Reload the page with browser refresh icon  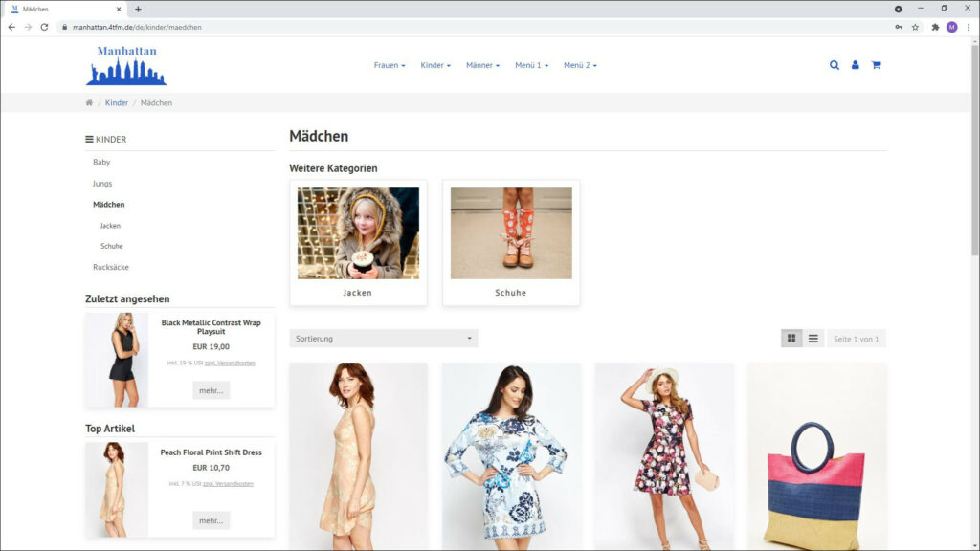(x=44, y=27)
